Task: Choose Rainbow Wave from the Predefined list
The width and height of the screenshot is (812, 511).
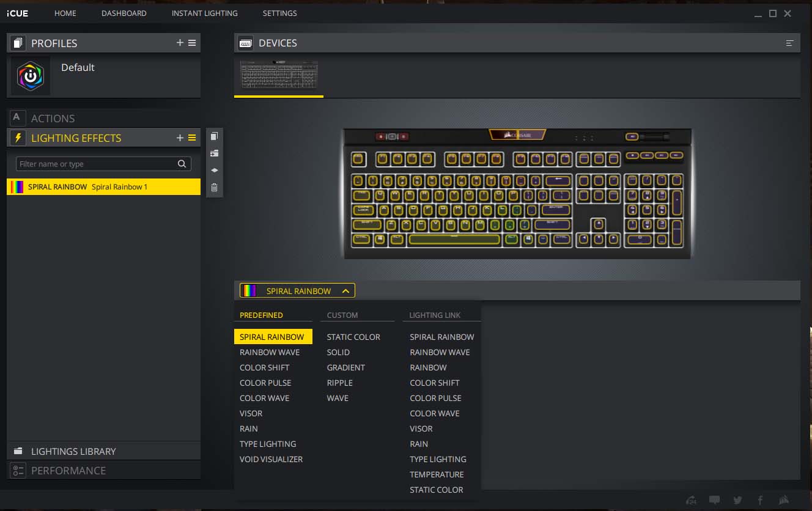Action: [270, 352]
